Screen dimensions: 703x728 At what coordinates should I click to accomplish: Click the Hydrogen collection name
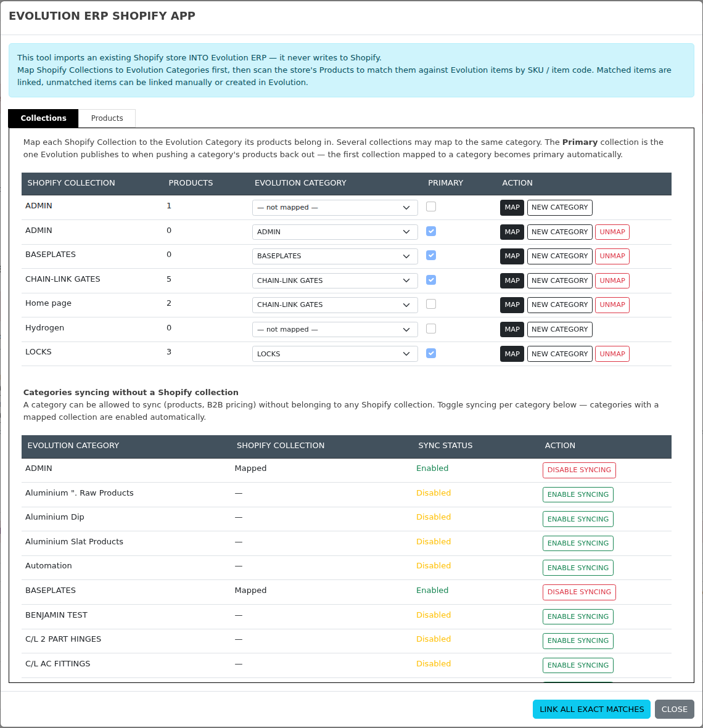[44, 328]
